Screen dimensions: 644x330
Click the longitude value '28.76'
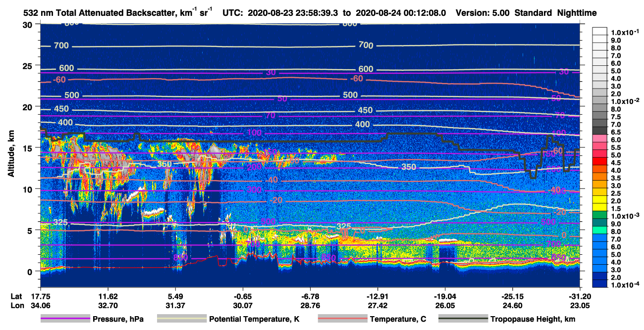point(311,305)
